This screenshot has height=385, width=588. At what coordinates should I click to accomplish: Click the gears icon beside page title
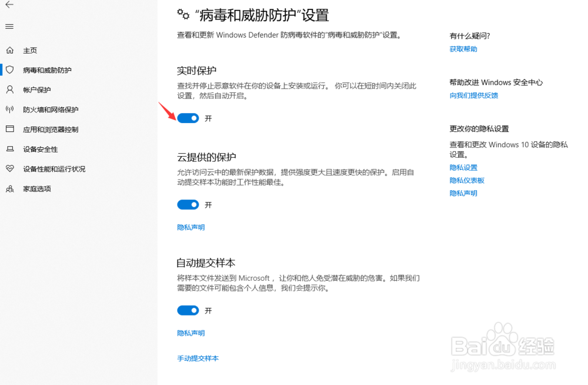tap(183, 14)
